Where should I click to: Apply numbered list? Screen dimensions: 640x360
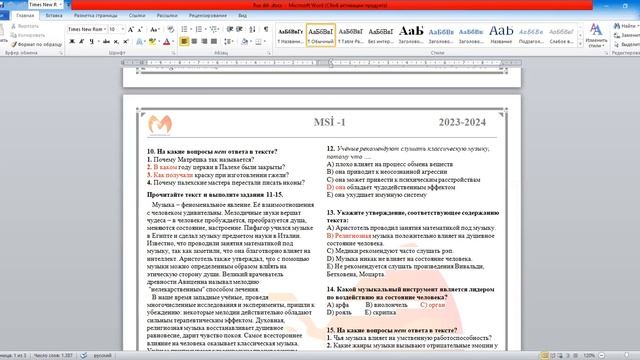198,29
